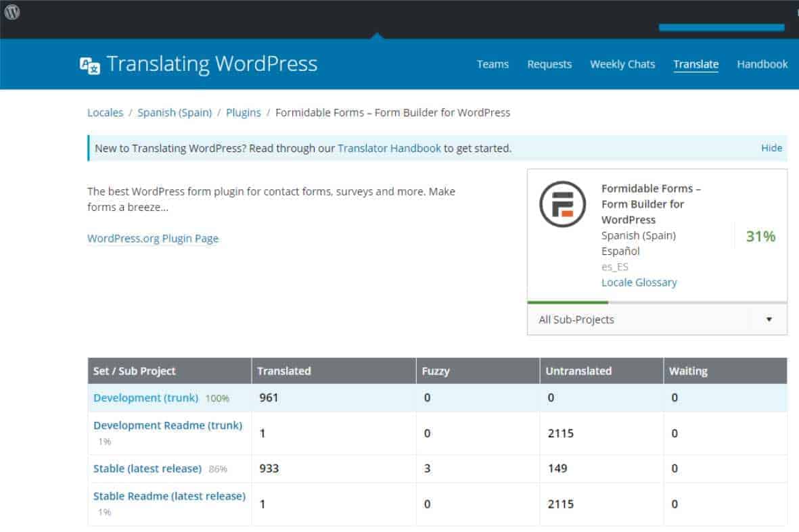Open Stable (latest release) sub project
This screenshot has width=799, height=532.
coord(147,468)
